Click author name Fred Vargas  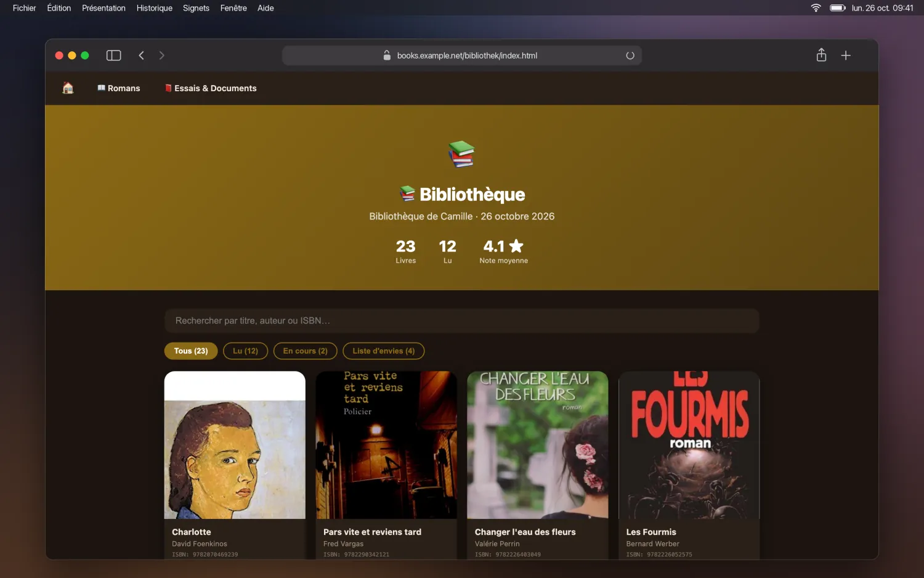click(343, 543)
